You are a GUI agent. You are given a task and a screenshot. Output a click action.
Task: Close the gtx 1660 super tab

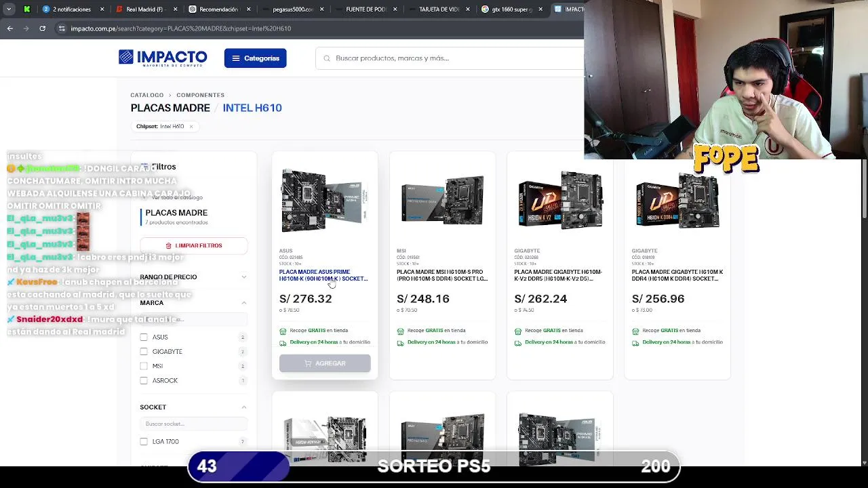pos(541,9)
